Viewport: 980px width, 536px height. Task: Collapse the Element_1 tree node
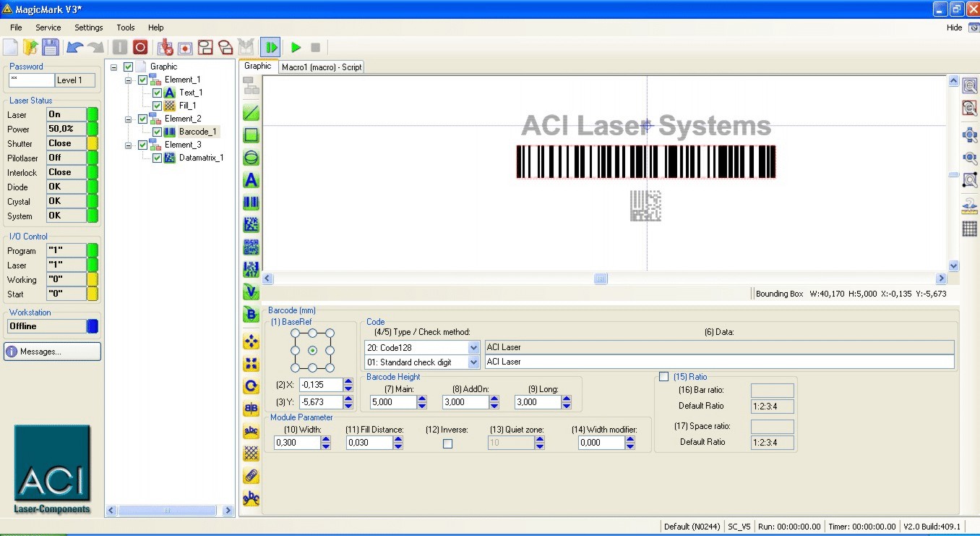pos(129,80)
